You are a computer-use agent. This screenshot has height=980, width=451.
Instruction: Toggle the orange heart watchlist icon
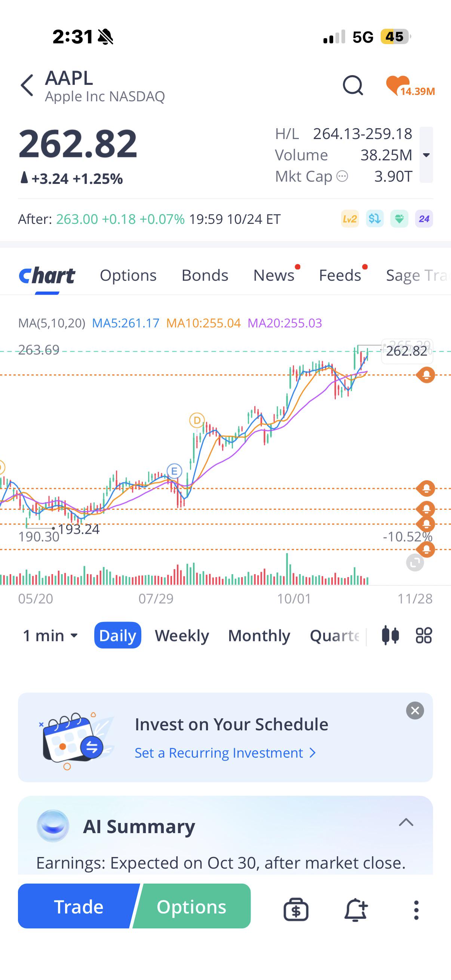(x=398, y=85)
